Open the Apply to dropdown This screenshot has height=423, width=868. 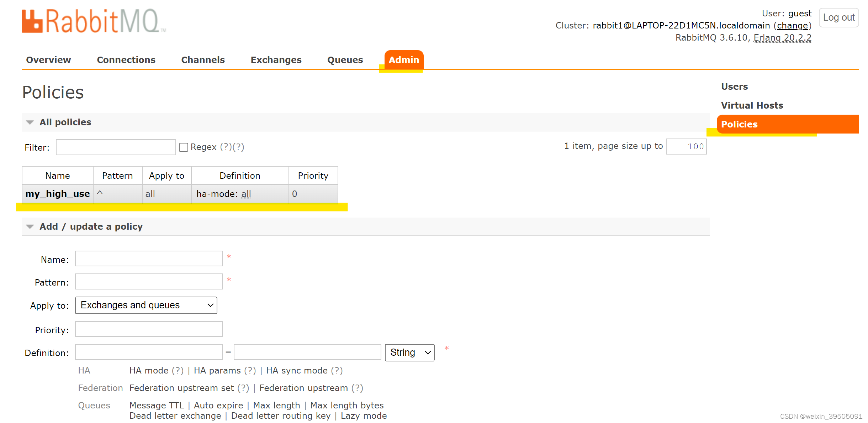(146, 305)
